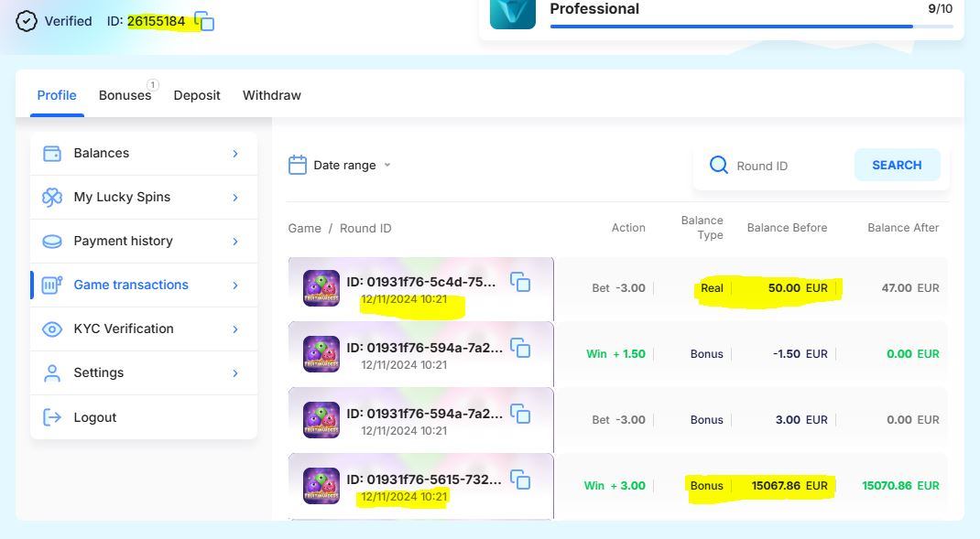The height and width of the screenshot is (539, 980).
Task: Copy the account ID 26155184
Action: tap(205, 21)
